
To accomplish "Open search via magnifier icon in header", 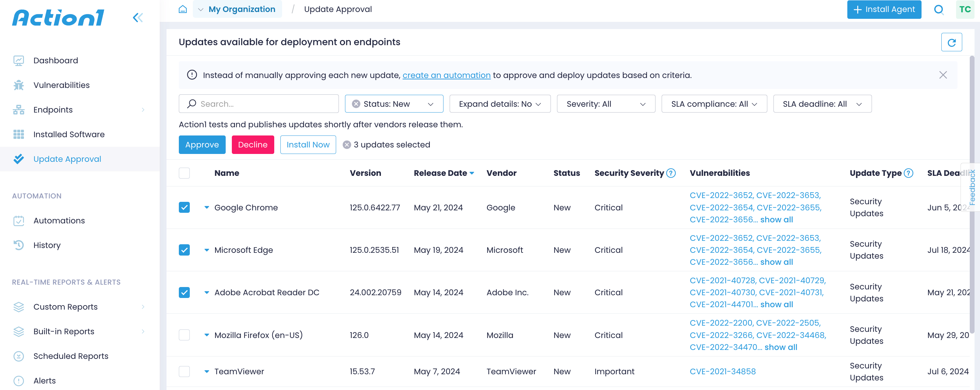I will [x=939, y=9].
